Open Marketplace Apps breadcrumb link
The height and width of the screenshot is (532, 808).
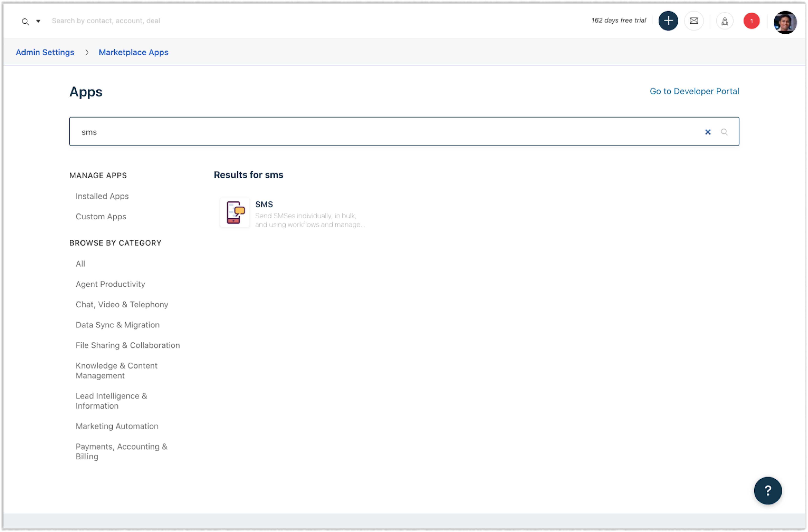click(133, 52)
